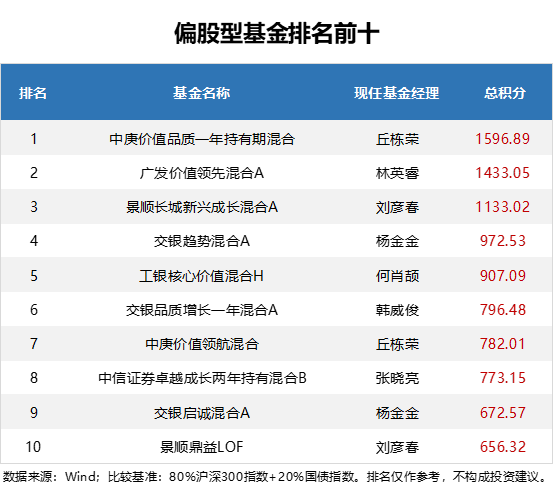
Task: Click manager 杨金金 in rank 4 row
Action: click(397, 241)
